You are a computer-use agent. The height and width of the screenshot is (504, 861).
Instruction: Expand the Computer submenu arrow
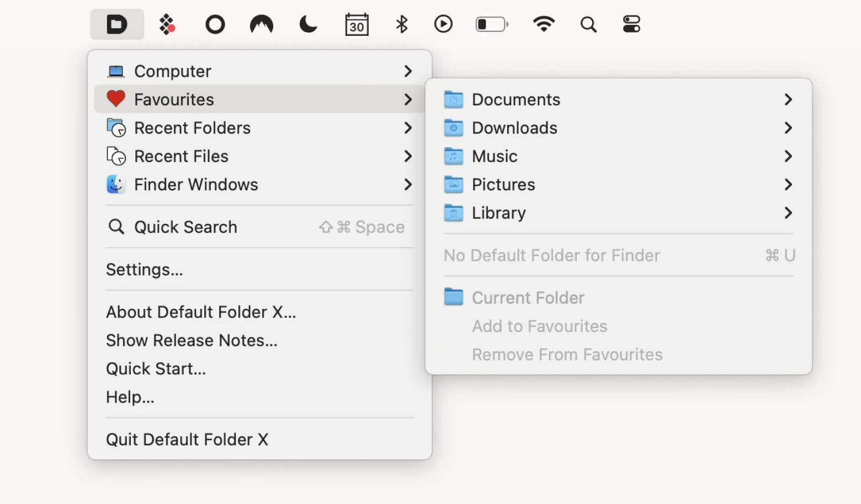[408, 71]
